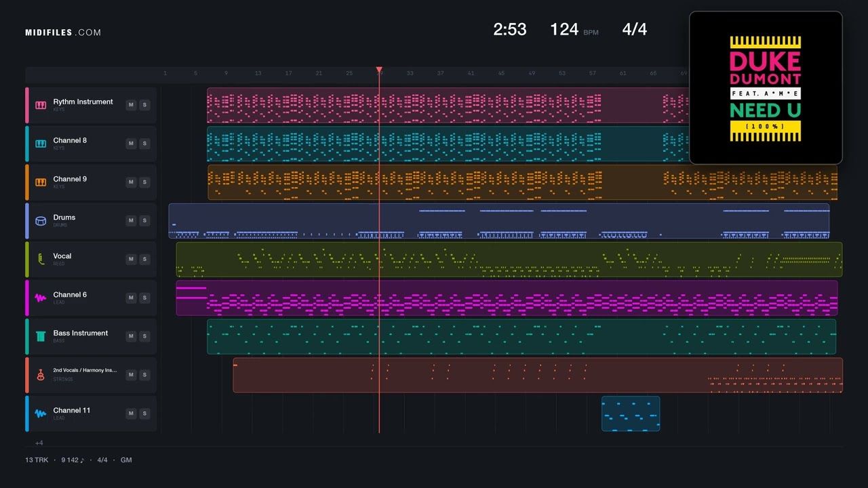Viewport: 868px width, 488px height.
Task: Mute the Vocal track
Action: point(131,260)
